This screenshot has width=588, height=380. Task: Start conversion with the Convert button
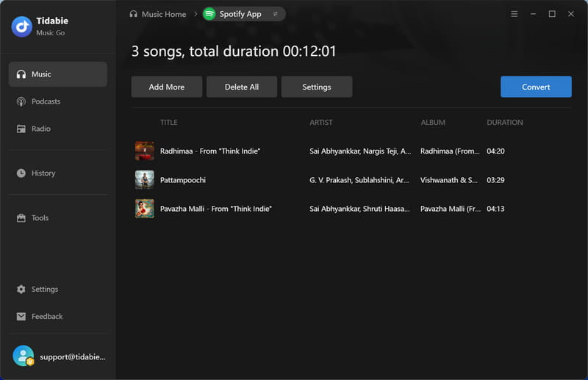click(x=536, y=87)
